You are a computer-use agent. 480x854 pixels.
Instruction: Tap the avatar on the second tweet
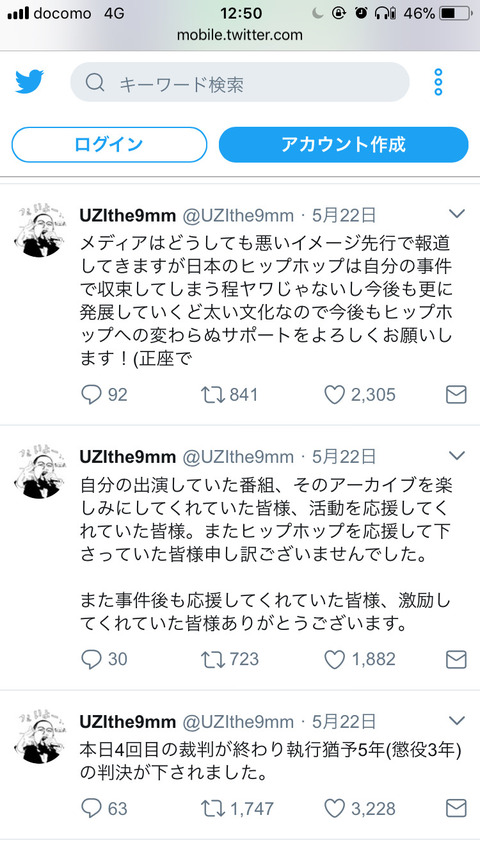tap(38, 472)
